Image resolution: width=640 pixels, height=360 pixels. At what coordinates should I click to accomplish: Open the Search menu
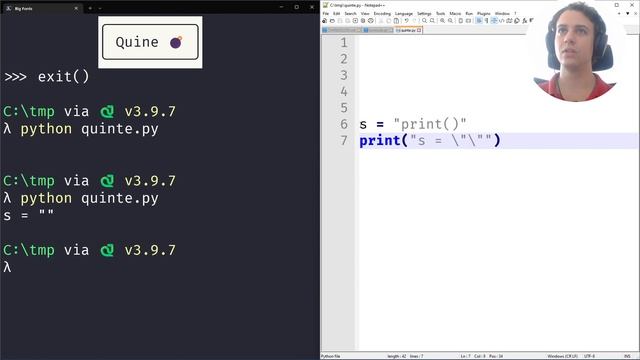[x=351, y=13]
